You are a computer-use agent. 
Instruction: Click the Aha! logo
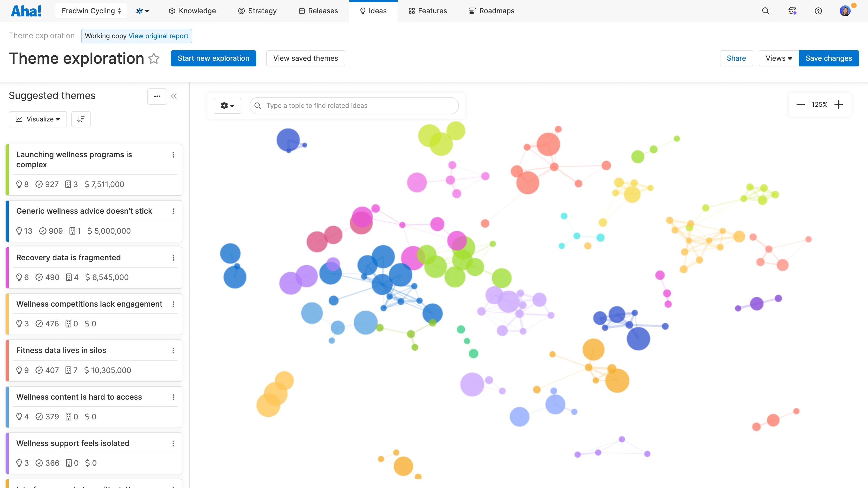click(x=26, y=11)
